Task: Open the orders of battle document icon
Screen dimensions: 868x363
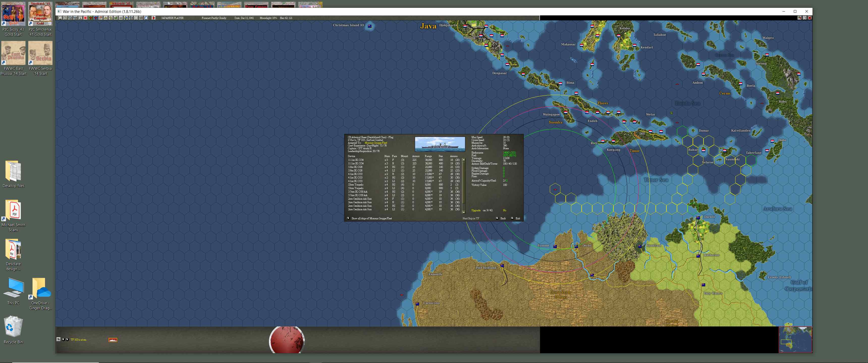Action: [65, 18]
